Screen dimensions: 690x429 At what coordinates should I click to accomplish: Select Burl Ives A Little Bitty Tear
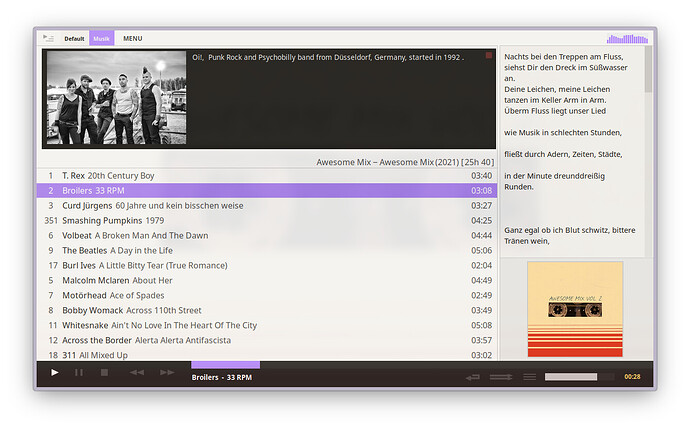(x=267, y=265)
